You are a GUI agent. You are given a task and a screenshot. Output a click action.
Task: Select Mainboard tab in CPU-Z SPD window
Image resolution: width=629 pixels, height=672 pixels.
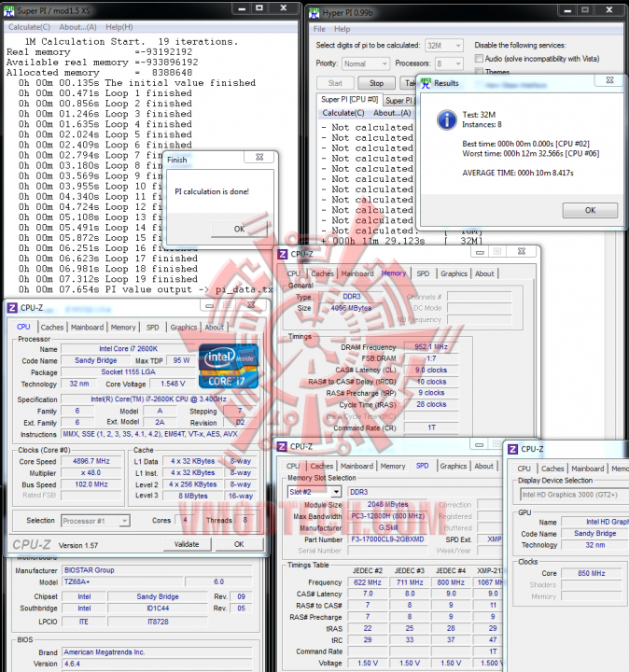tap(356, 466)
